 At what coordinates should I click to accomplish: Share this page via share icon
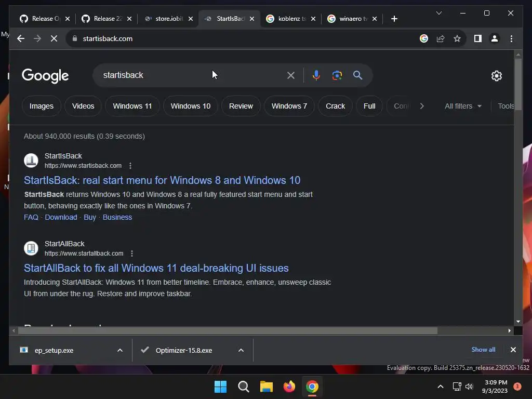(441, 38)
